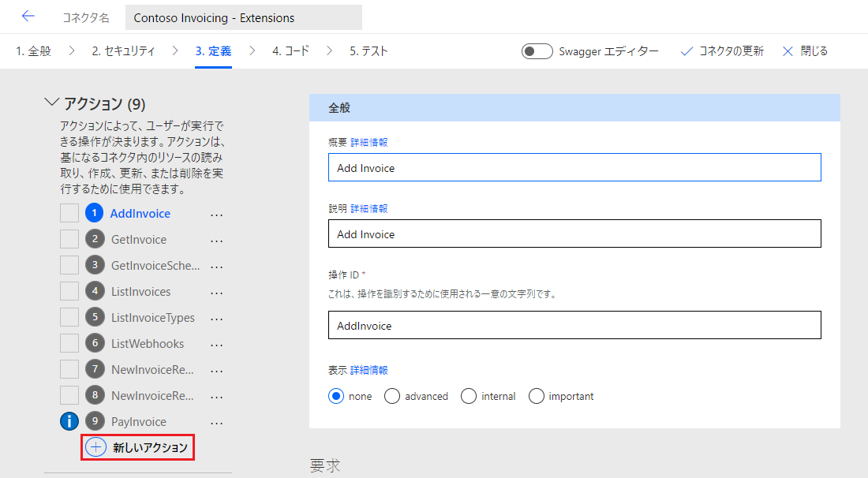Viewport: 868px width, 478px height.
Task: Select the advanced visibility radio button
Action: [x=392, y=396]
